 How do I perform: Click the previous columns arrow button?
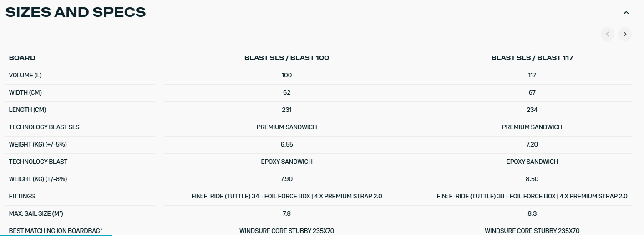coord(607,34)
